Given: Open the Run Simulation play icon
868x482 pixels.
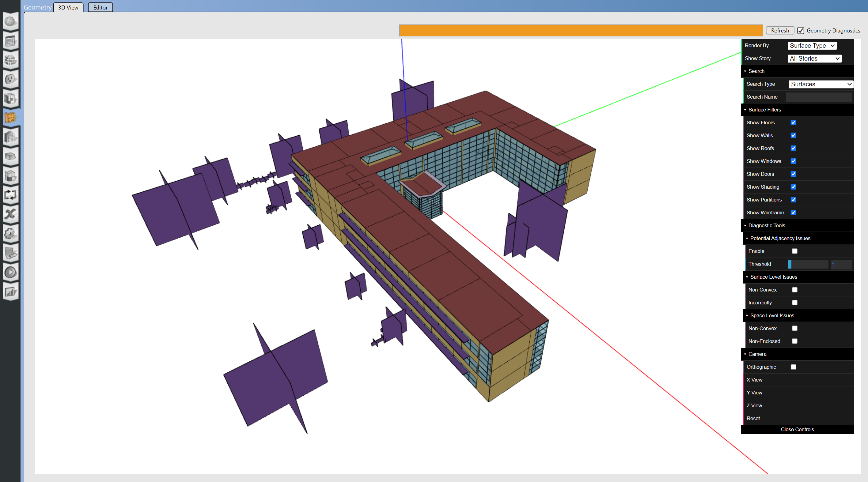Looking at the screenshot, I should coord(10,272).
